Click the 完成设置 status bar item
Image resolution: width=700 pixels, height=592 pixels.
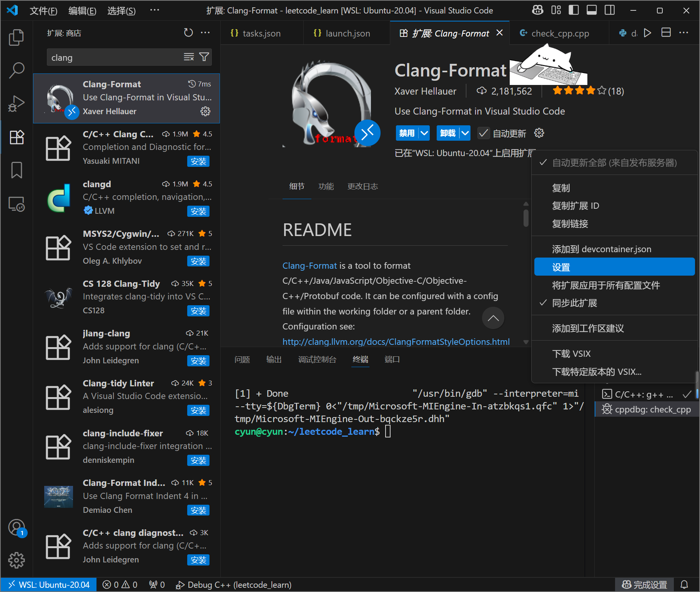point(644,585)
